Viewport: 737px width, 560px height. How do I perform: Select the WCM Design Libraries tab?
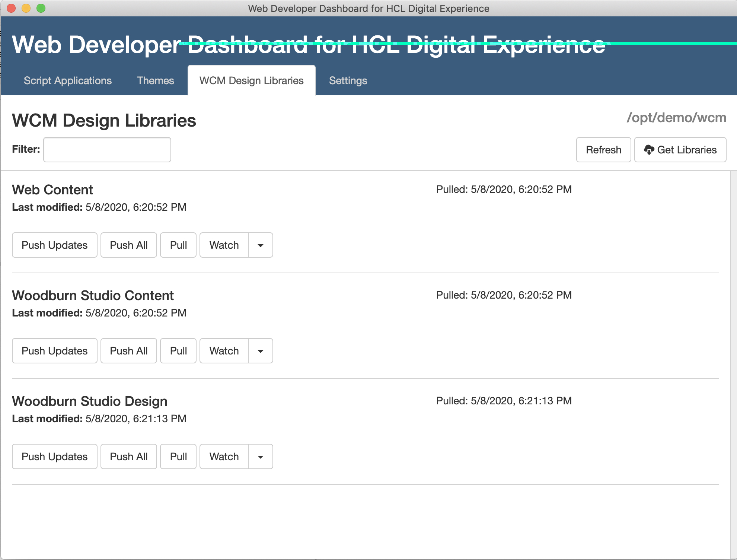[x=252, y=81]
